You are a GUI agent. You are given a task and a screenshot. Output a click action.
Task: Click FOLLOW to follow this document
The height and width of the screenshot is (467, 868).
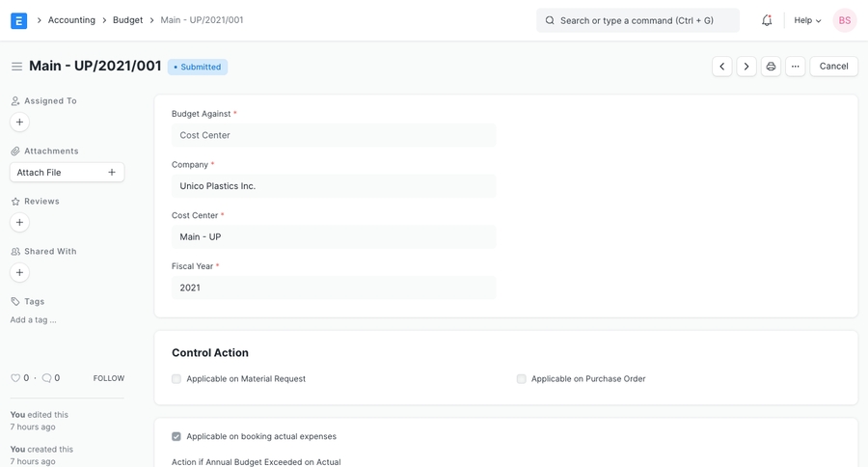click(x=109, y=379)
